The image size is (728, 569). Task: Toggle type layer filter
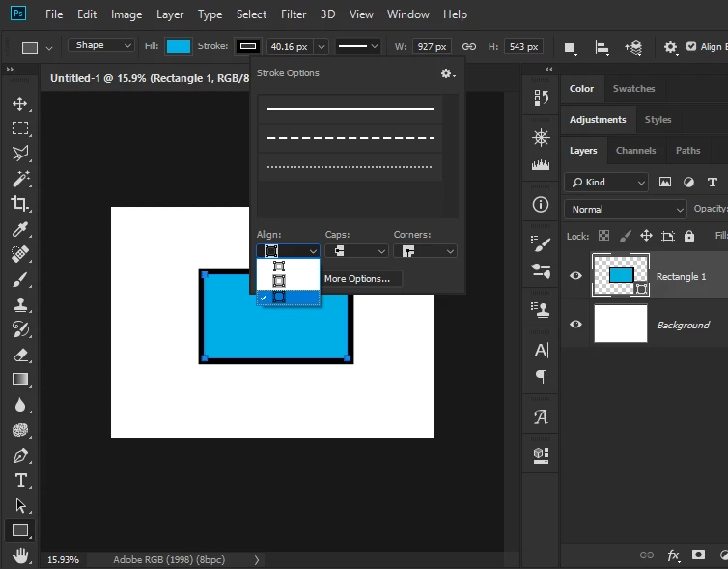[713, 182]
